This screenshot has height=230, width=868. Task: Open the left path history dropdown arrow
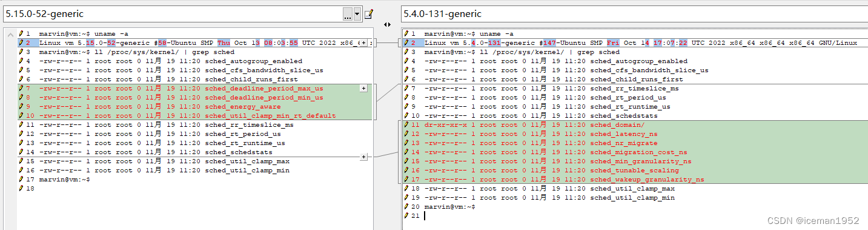click(357, 13)
